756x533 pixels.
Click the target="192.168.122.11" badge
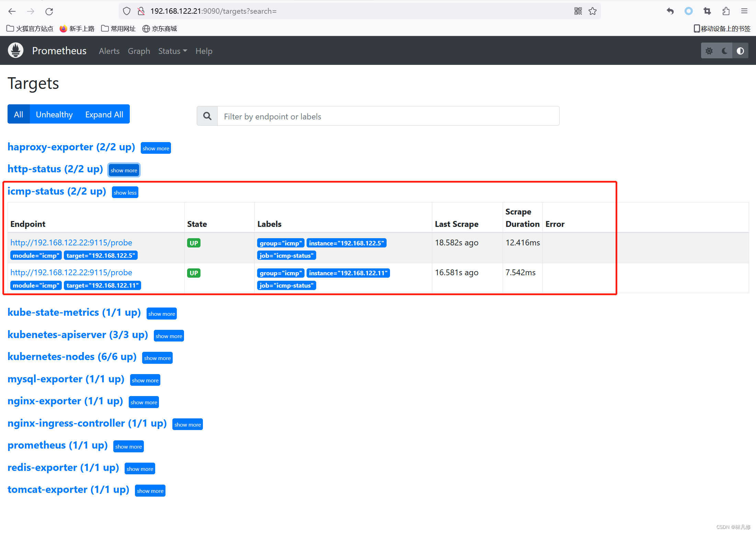102,285
